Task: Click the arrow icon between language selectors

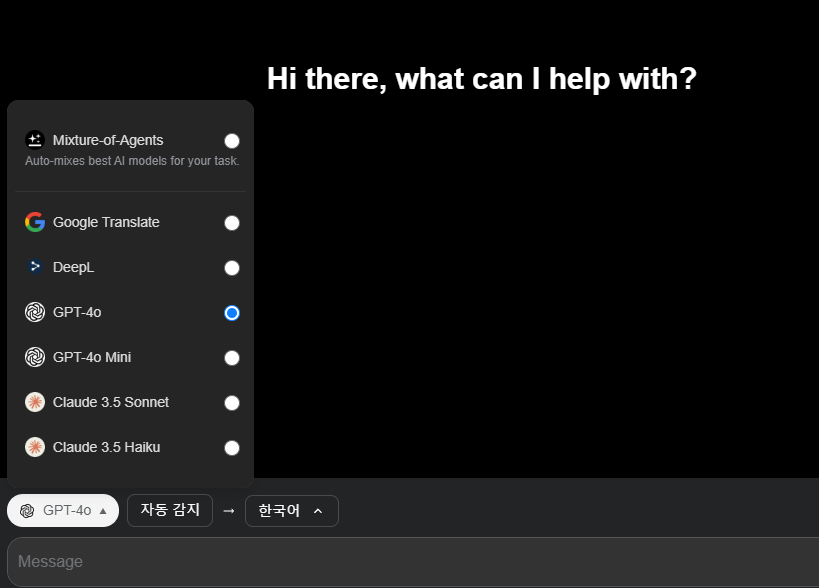Action: point(229,511)
